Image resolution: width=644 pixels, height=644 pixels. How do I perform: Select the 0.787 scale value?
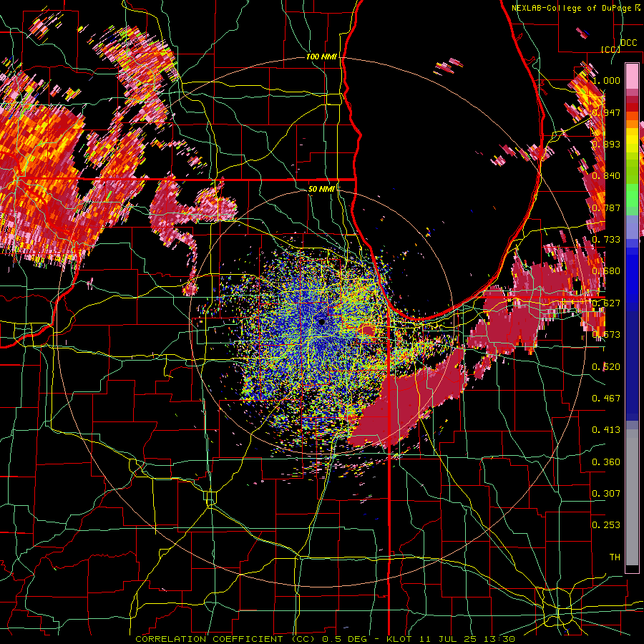(606, 208)
